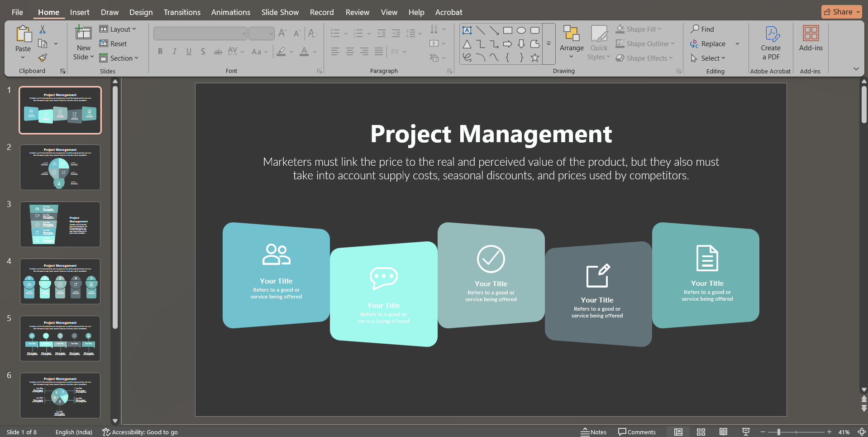Expand the Layout options menu
Image resolution: width=868 pixels, height=437 pixels.
[119, 29]
